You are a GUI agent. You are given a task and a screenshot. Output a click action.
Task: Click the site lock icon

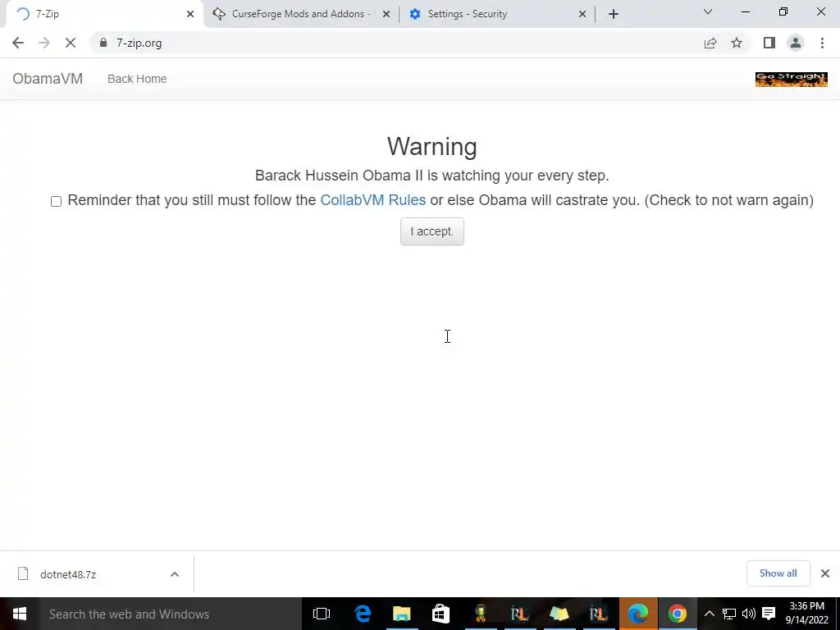(103, 43)
